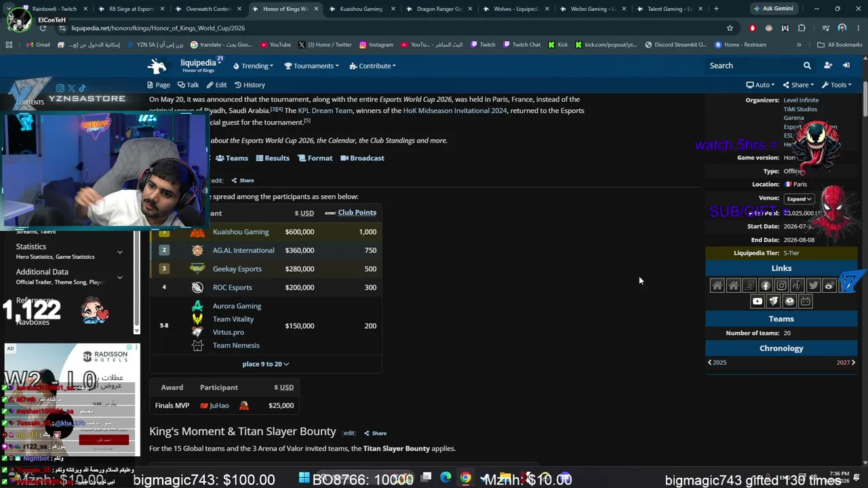Viewport: 868px width, 488px height.
Task: Switch to the Teams navigation tab
Action: tap(232, 158)
